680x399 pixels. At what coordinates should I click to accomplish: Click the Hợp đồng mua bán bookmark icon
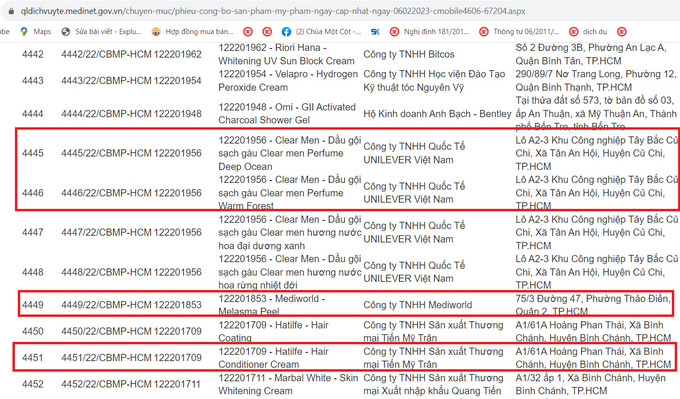tap(156, 32)
